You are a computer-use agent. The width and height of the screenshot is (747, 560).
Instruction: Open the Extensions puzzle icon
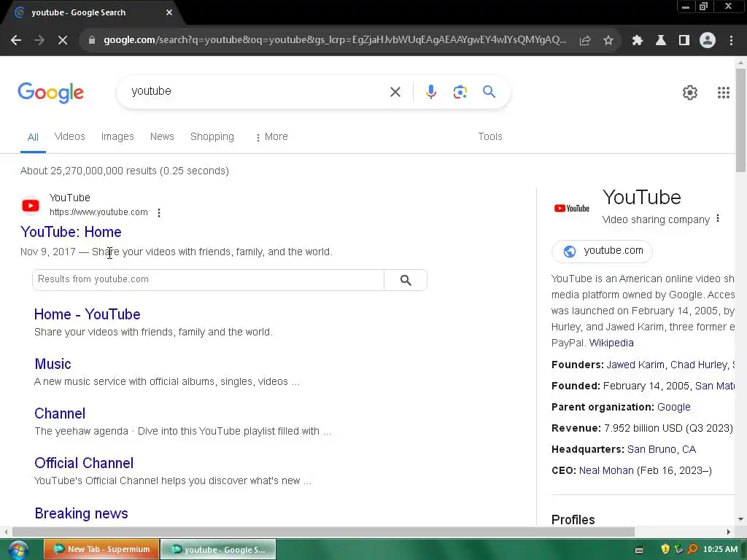pos(638,41)
